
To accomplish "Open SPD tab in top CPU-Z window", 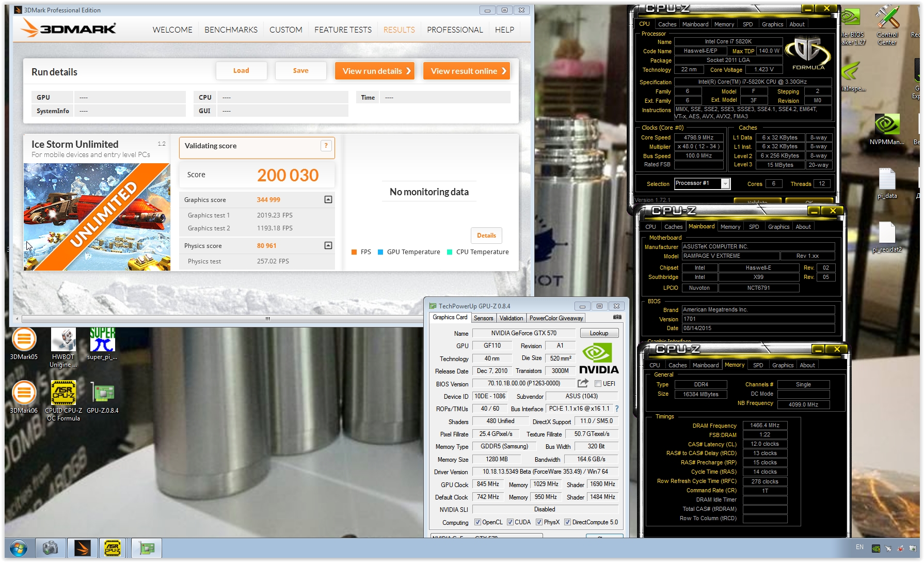I will click(x=747, y=24).
